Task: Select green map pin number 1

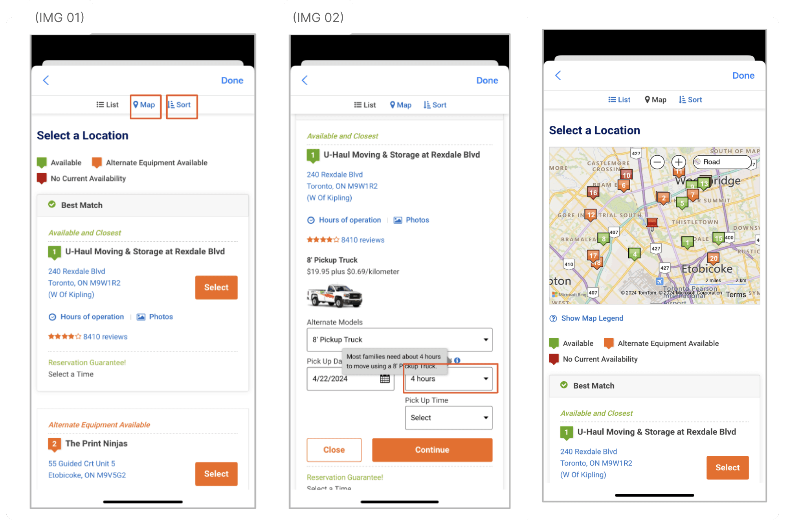Action: point(687,243)
